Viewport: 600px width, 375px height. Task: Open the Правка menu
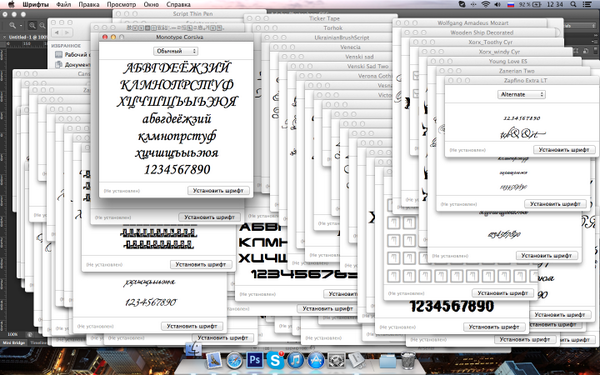[89, 5]
